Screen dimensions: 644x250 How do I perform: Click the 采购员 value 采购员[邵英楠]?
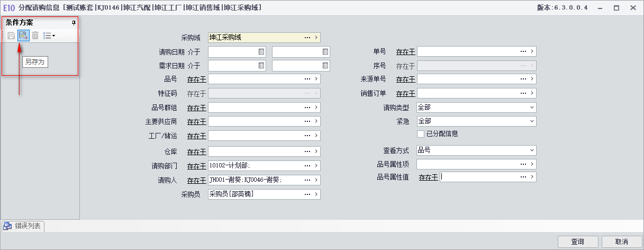(232, 194)
